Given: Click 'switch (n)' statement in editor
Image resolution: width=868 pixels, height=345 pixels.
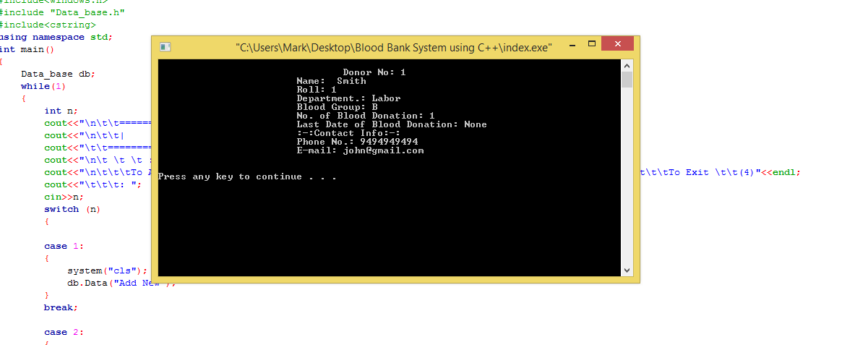Looking at the screenshot, I should tap(72, 209).
